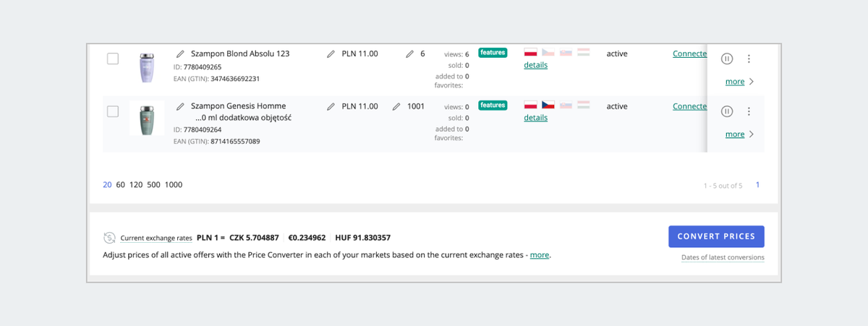
Task: Expand more options for Szampon Genesis Homme
Action: click(x=739, y=134)
